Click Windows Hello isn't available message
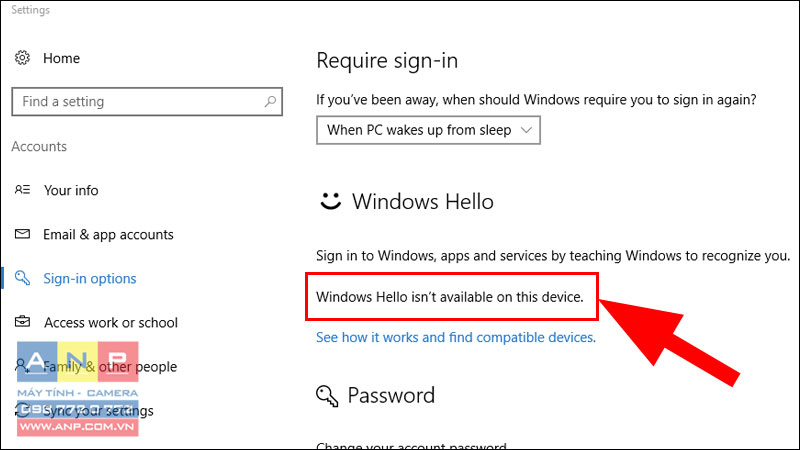Screen dimensions: 800x450 click(449, 297)
